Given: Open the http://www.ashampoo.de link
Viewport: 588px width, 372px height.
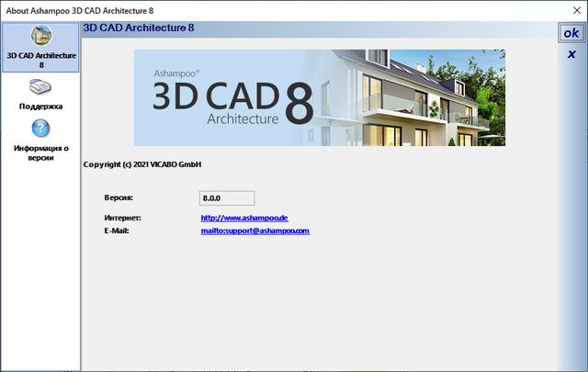Looking at the screenshot, I should pos(244,218).
